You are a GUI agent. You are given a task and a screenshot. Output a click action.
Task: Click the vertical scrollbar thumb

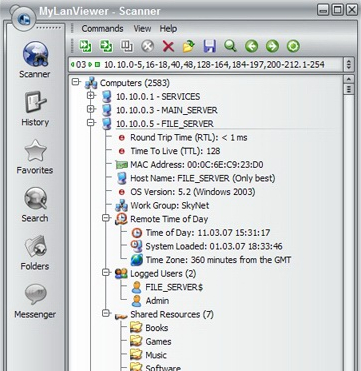[349, 89]
